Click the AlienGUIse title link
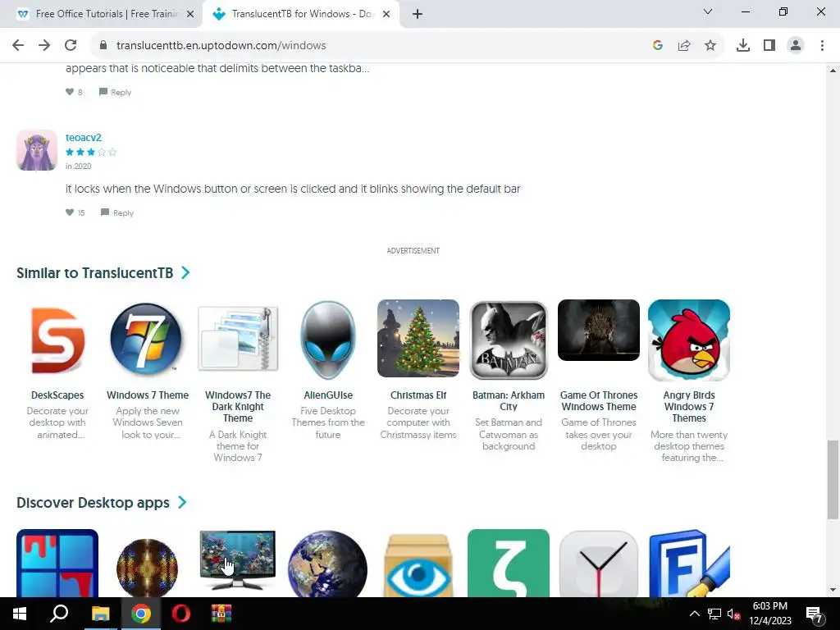Screen dimensions: 840x630 coord(328,395)
